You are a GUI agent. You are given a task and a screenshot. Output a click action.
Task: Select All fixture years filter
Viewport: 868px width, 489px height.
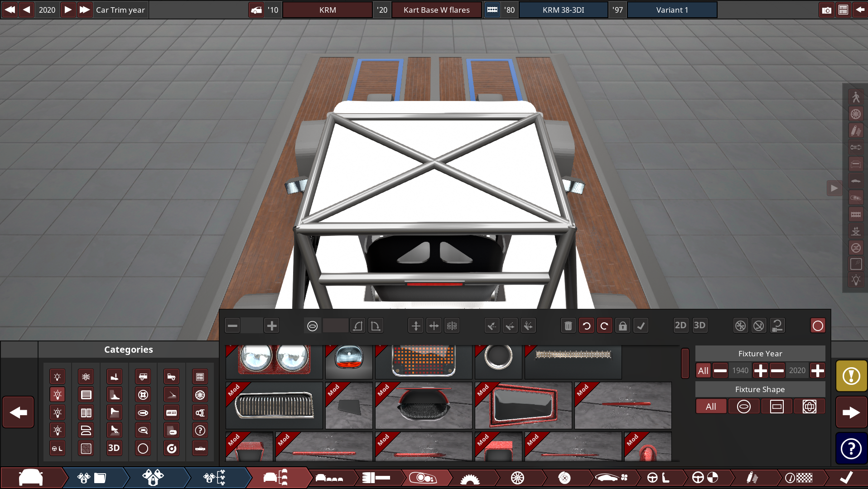pyautogui.click(x=703, y=370)
